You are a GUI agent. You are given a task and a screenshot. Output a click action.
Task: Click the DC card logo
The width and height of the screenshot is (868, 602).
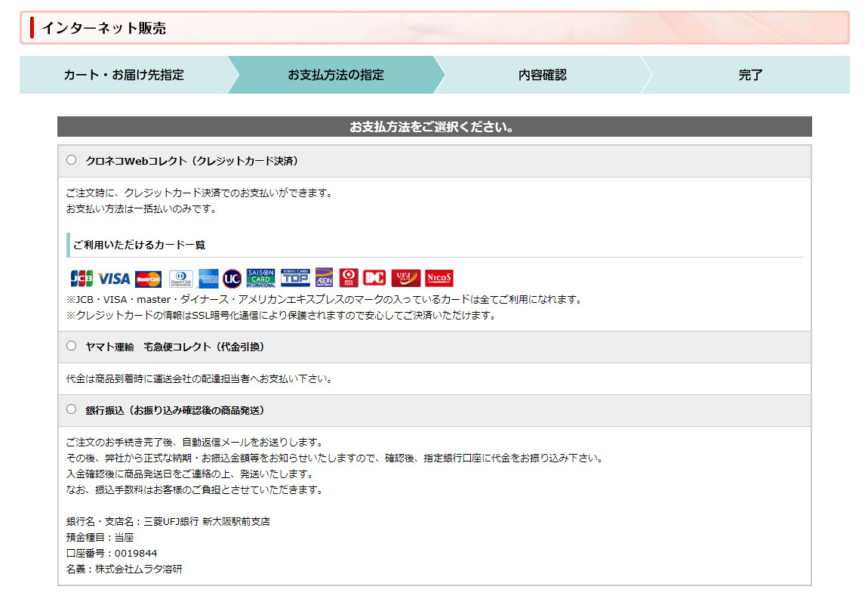(x=374, y=277)
